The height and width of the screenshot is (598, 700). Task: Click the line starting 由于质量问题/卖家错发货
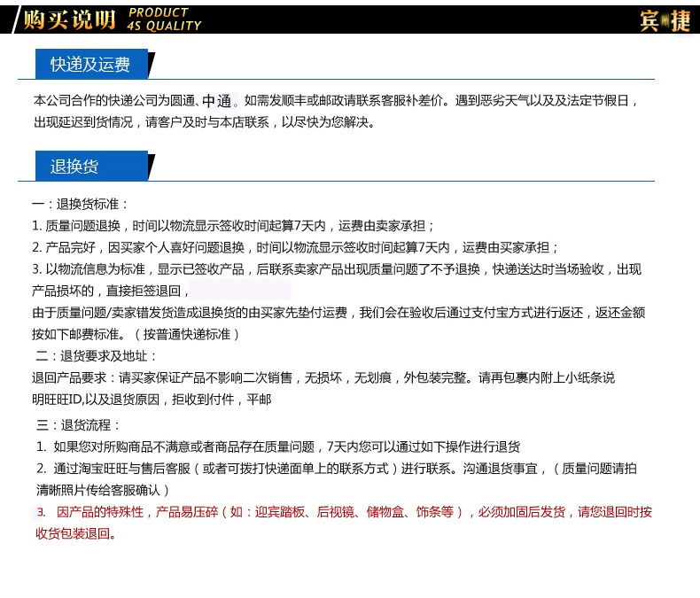coord(338,313)
